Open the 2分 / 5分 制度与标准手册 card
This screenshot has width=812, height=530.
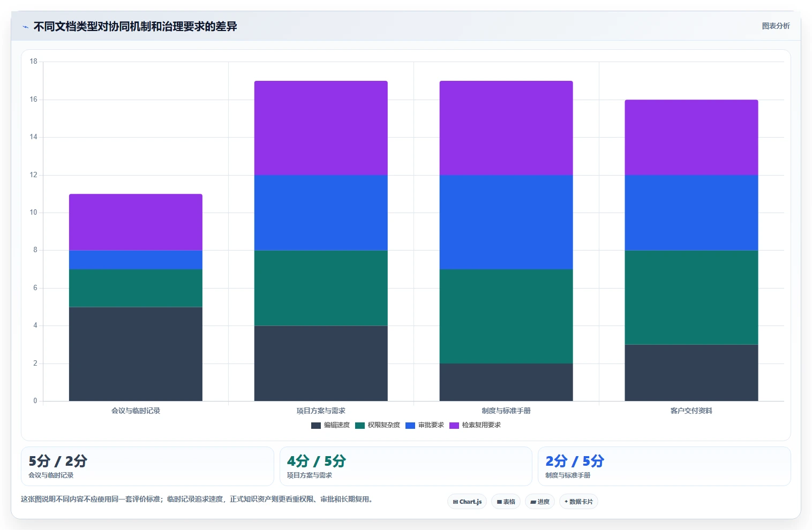coord(664,466)
